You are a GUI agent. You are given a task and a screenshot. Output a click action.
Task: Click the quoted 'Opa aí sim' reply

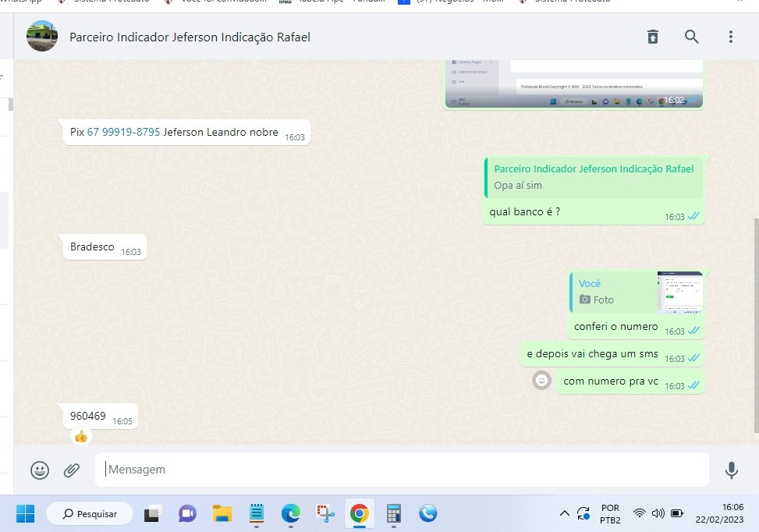(594, 178)
